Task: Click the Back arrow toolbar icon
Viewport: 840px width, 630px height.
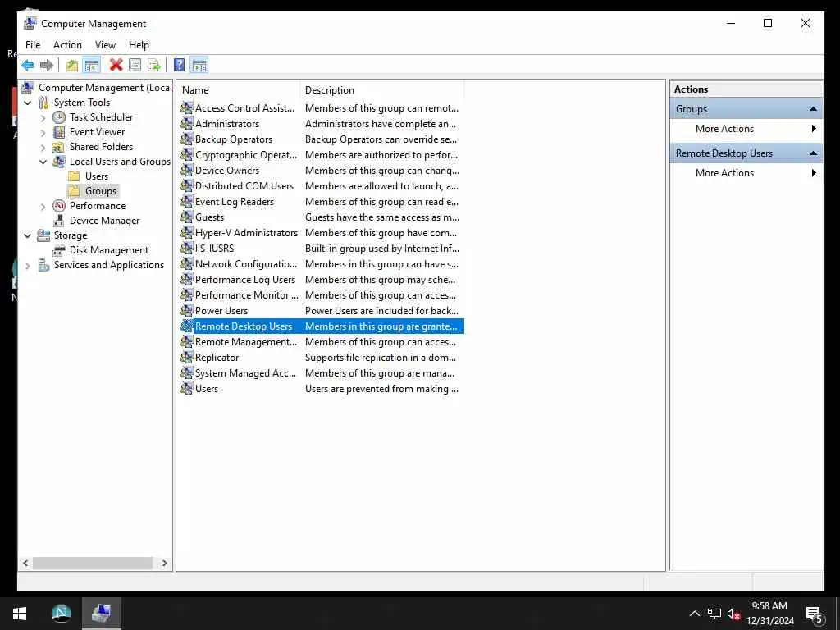Action: (x=28, y=66)
